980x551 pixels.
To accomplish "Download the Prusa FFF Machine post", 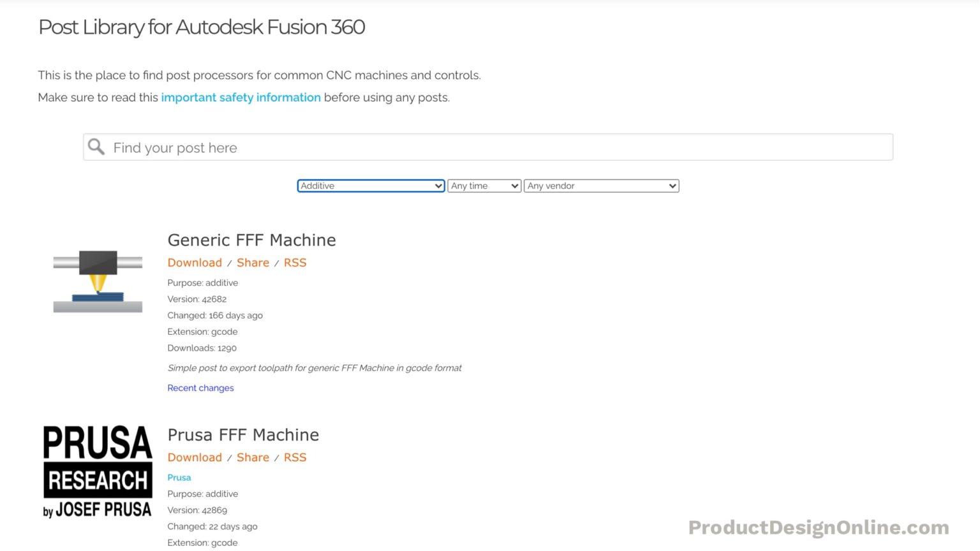I will click(x=194, y=457).
